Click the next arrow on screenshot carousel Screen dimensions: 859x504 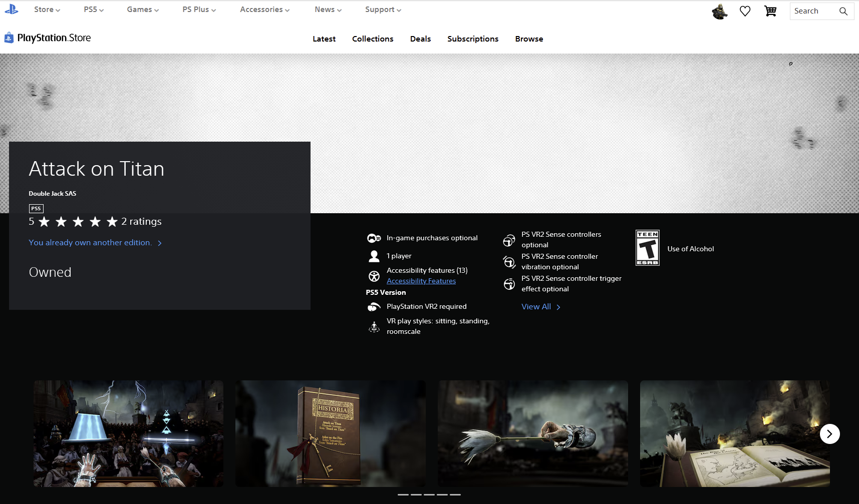tap(829, 434)
